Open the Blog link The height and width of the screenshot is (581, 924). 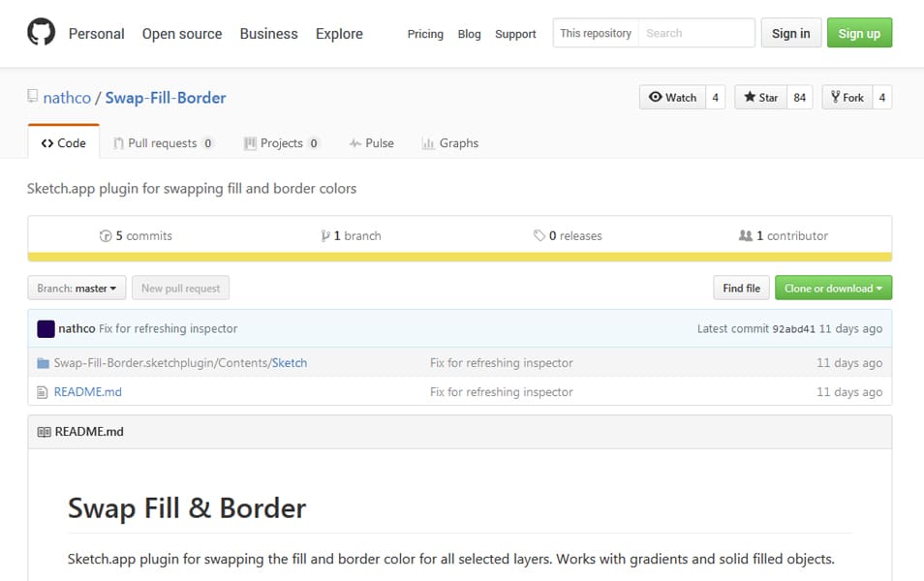469,34
